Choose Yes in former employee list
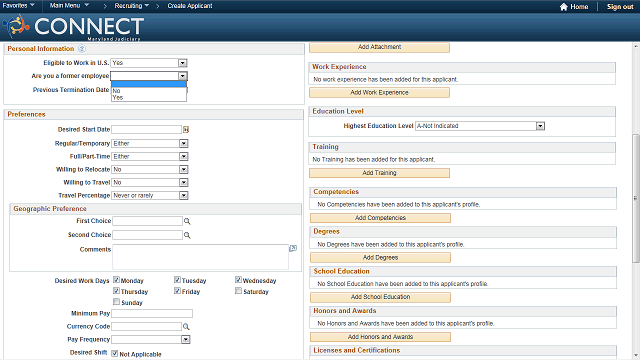This screenshot has width=640, height=360. pyautogui.click(x=149, y=98)
